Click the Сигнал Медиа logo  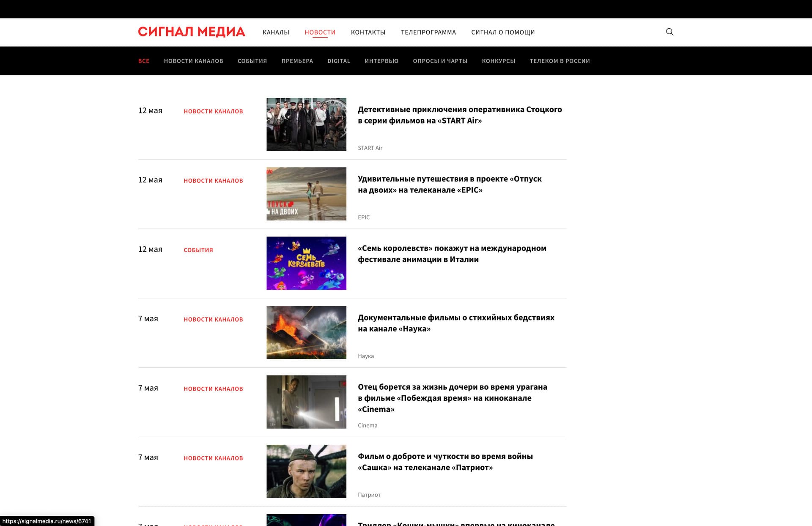point(192,32)
